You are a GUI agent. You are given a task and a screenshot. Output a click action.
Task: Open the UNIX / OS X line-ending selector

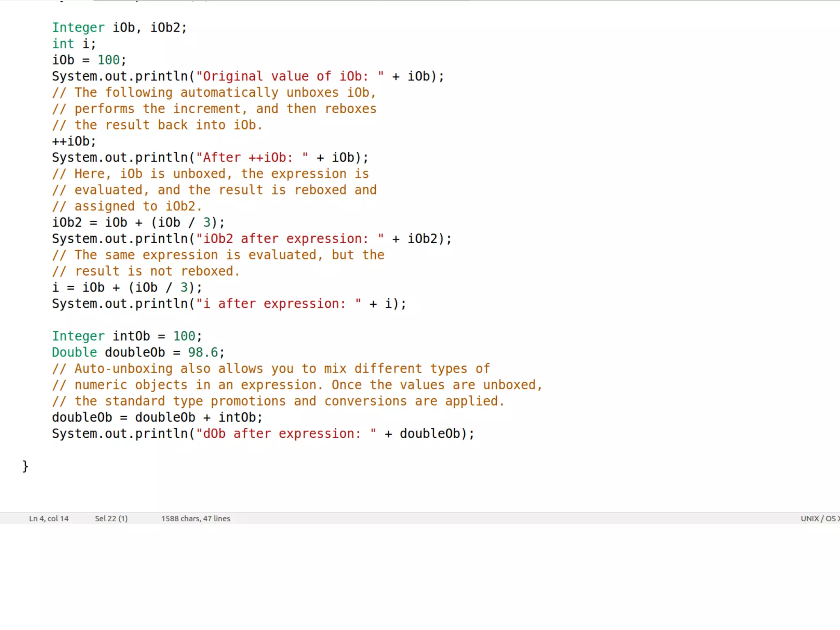point(819,518)
